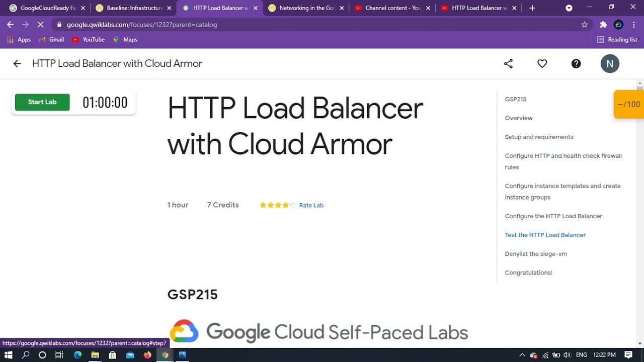Open the Chrome extensions puzzle icon
Image resolution: width=644 pixels, height=362 pixels.
click(x=603, y=25)
